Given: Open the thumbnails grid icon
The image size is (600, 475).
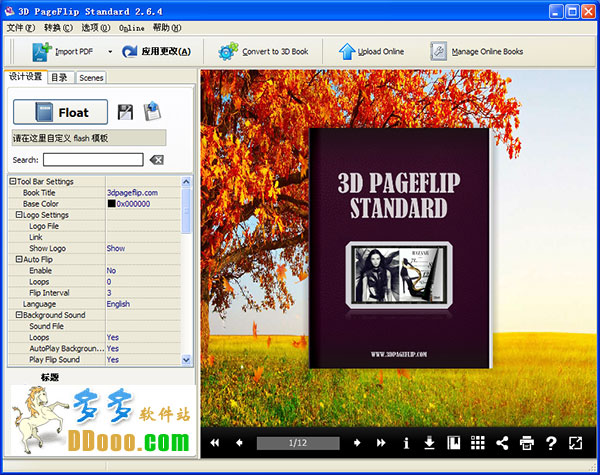Looking at the screenshot, I should pos(478,443).
